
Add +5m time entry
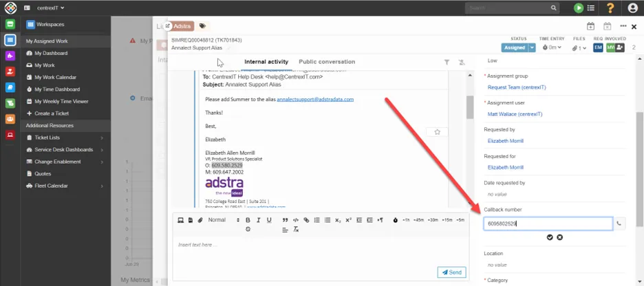tap(460, 221)
